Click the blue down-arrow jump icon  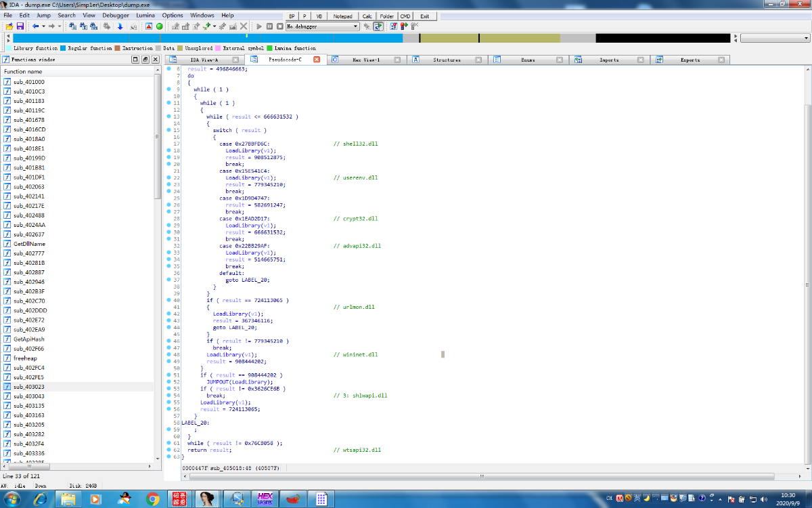point(120,26)
